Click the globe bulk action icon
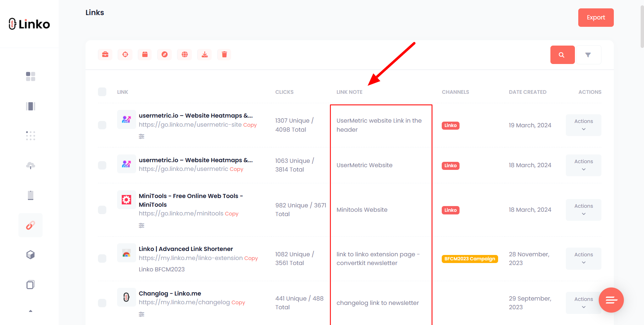The height and width of the screenshot is (325, 644). point(185,55)
